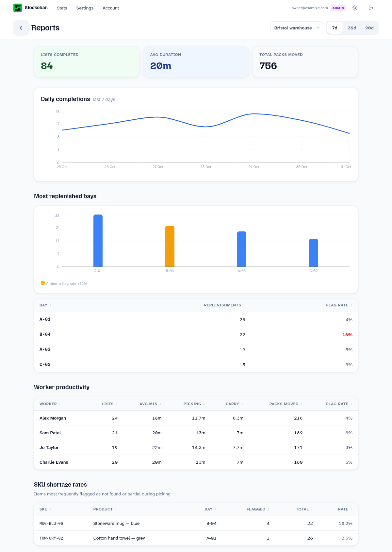The height and width of the screenshot is (552, 392).
Task: Sort workers table by Flag Rate
Action: pos(339,404)
